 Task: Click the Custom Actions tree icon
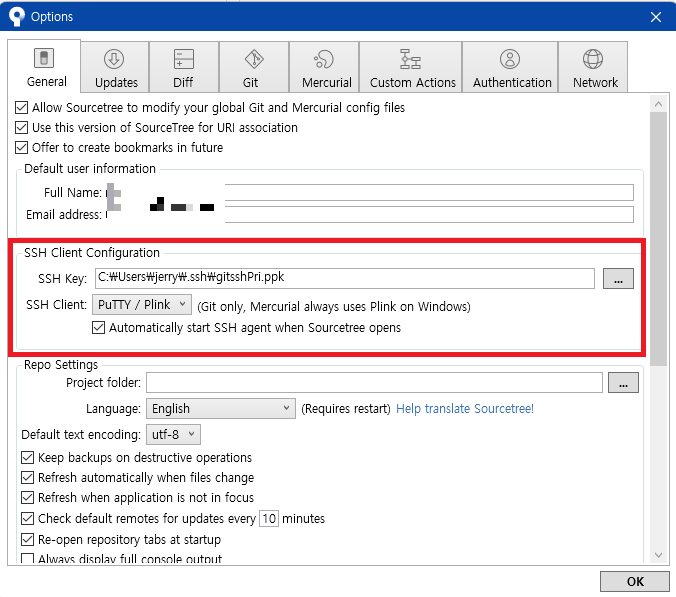pos(410,59)
